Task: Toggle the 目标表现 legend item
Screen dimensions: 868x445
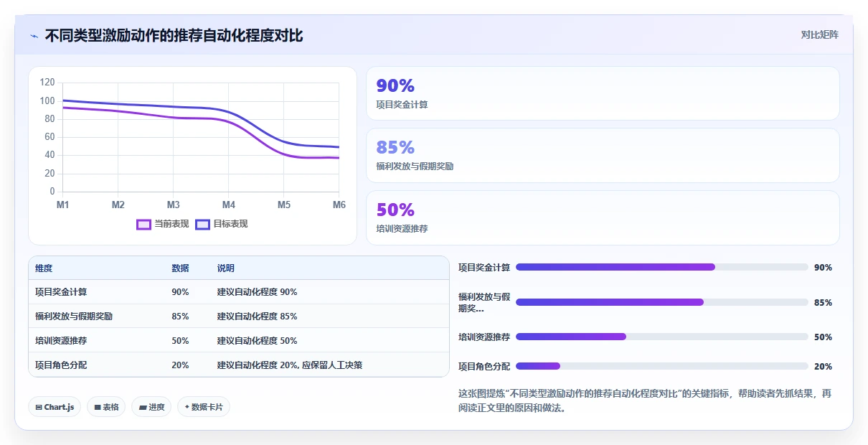Action: [x=222, y=224]
